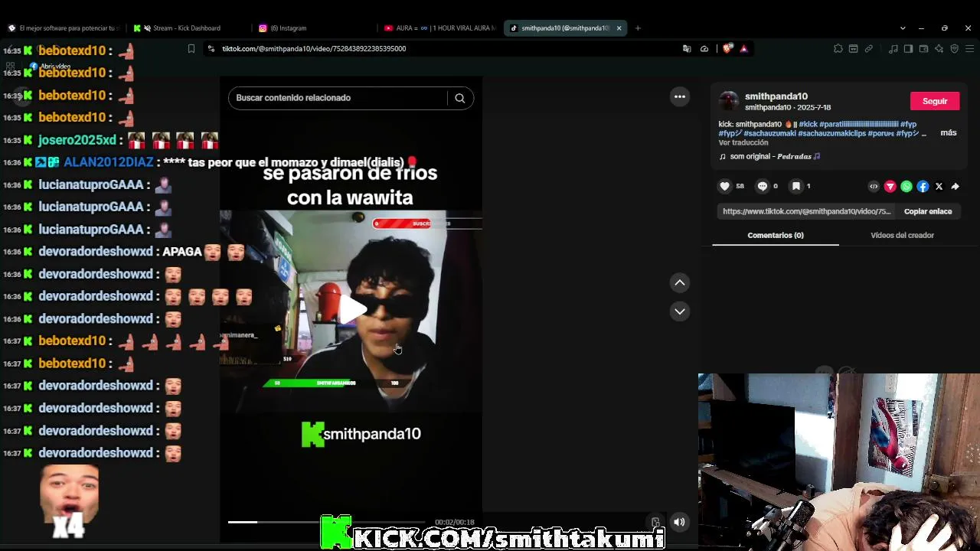Image resolution: width=980 pixels, height=551 pixels.
Task: Switch to the El mejor software browser tab
Action: [64, 28]
